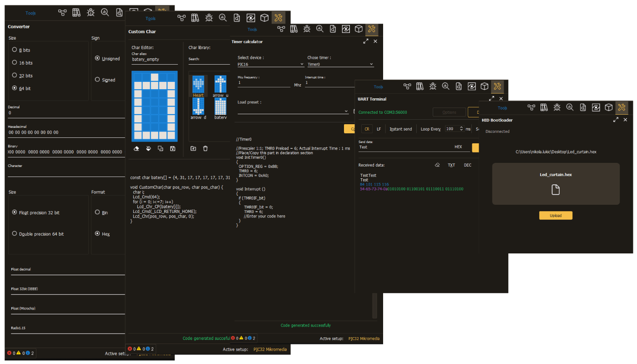The width and height of the screenshot is (637, 364).
Task: Adjust Loop Every 100 ms stepper arrows
Action: [461, 129]
